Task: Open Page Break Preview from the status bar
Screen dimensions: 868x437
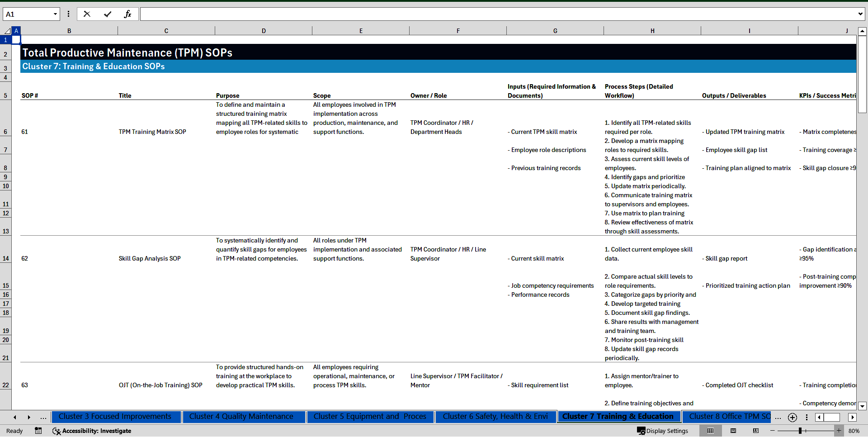Action: click(x=756, y=431)
